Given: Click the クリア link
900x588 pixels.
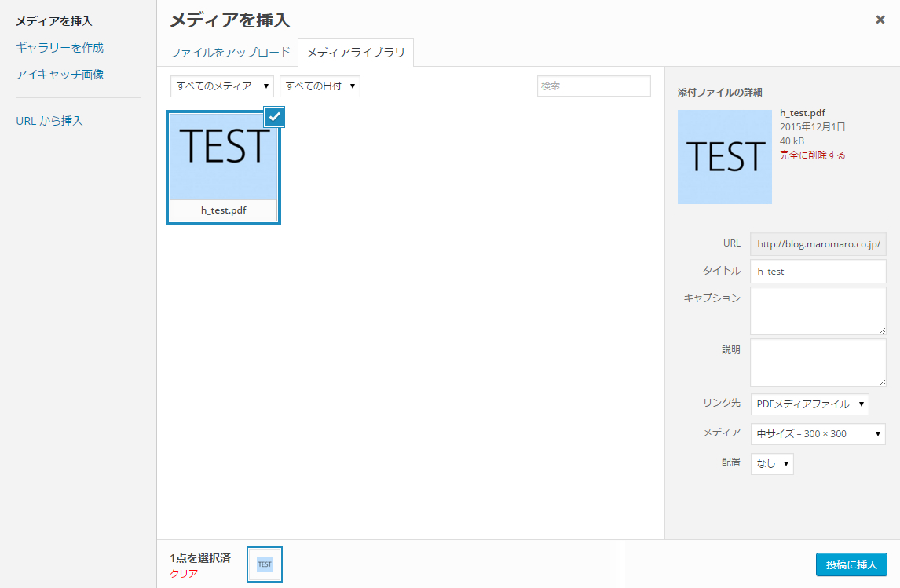Looking at the screenshot, I should (184, 573).
